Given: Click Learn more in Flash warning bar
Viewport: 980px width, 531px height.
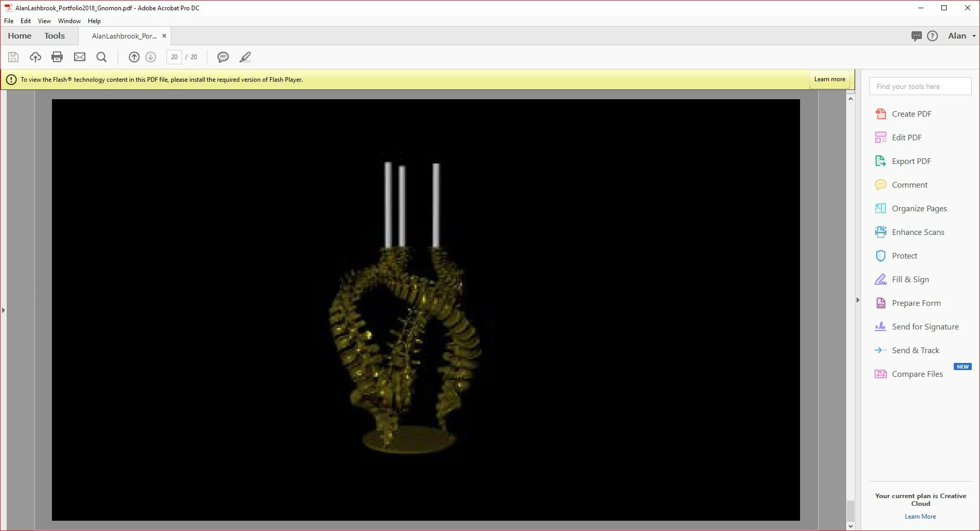Looking at the screenshot, I should (829, 79).
